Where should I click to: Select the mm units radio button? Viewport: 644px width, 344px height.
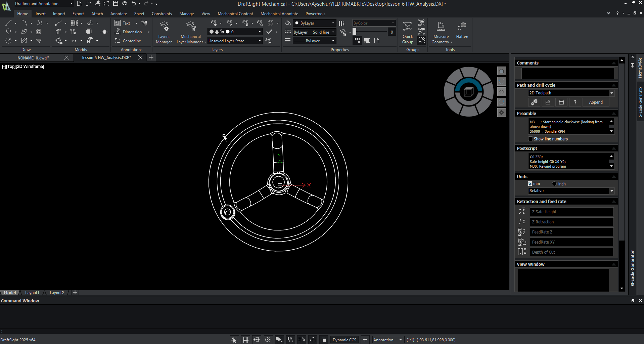(530, 184)
